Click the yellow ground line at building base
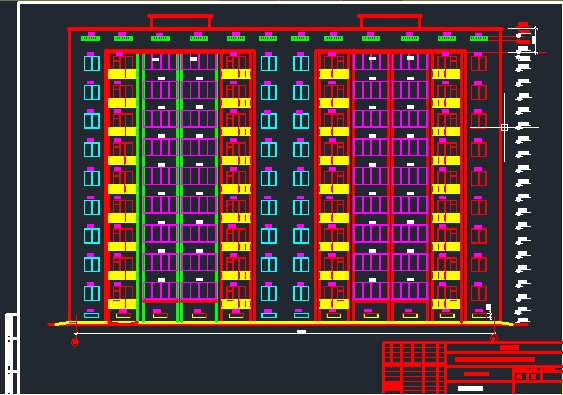 [x=284, y=324]
